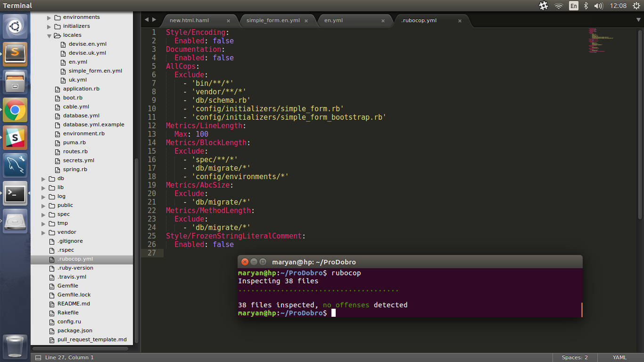Close the new.html.haml tab
Image resolution: width=644 pixels, height=362 pixels.
pyautogui.click(x=229, y=21)
